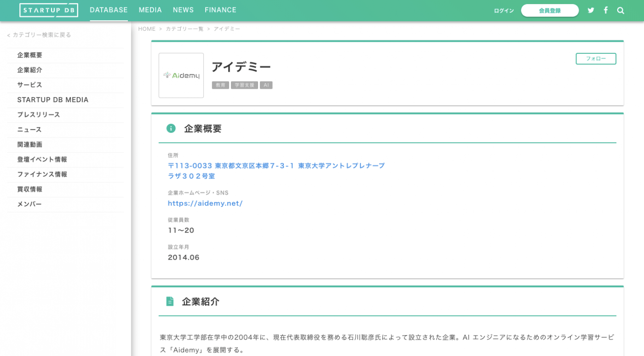644x356 pixels.
Task: Open the FINANCE tab
Action: [220, 10]
